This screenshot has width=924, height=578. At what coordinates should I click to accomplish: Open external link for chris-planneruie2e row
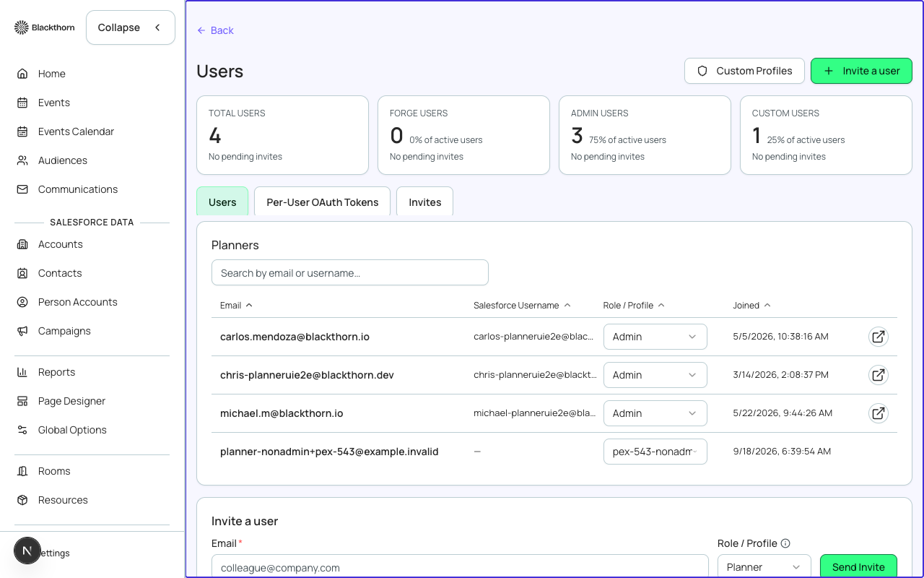tap(878, 375)
